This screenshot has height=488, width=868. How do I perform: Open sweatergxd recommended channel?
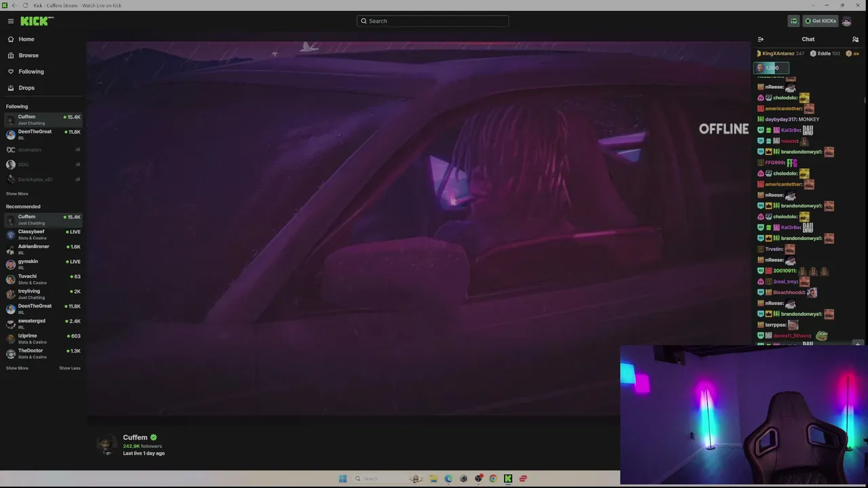43,324
